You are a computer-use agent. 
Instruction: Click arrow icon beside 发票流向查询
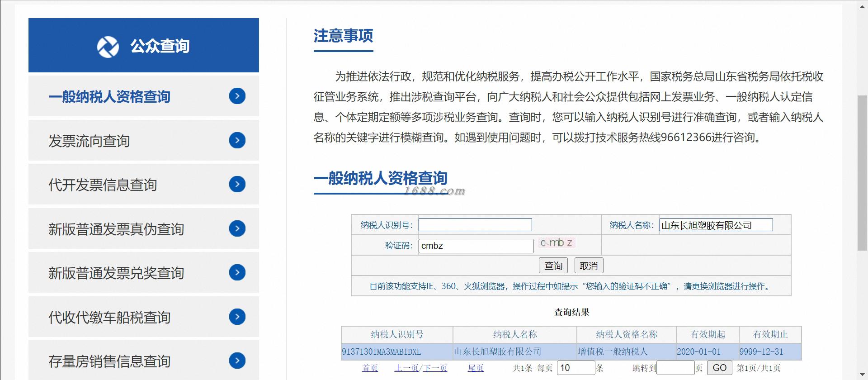click(237, 140)
